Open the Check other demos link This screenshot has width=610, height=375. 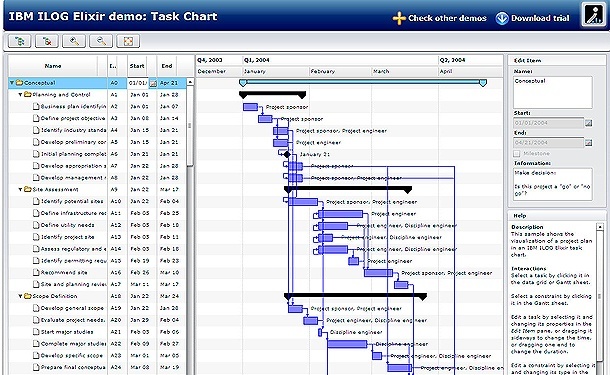point(440,18)
